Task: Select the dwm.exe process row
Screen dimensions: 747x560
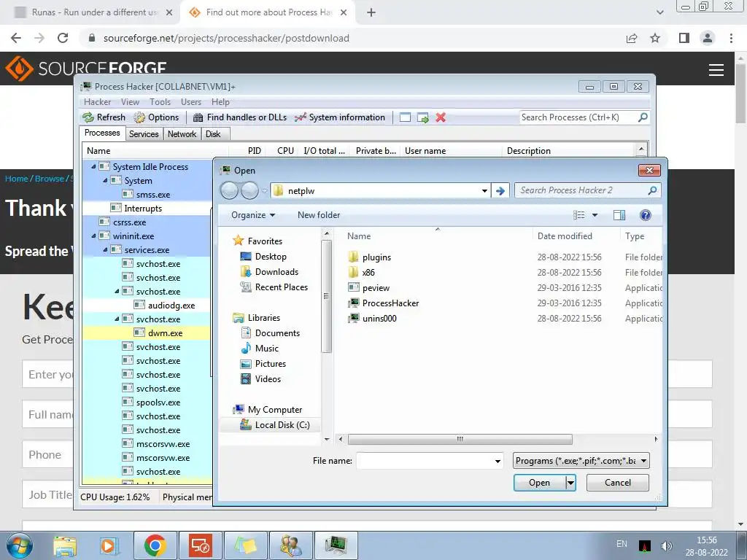Action: 147,332
